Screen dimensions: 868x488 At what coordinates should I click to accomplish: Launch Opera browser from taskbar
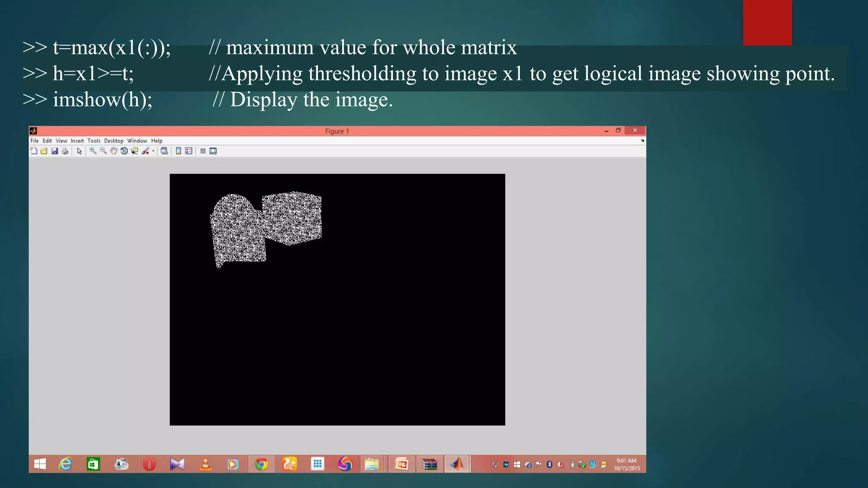[149, 464]
